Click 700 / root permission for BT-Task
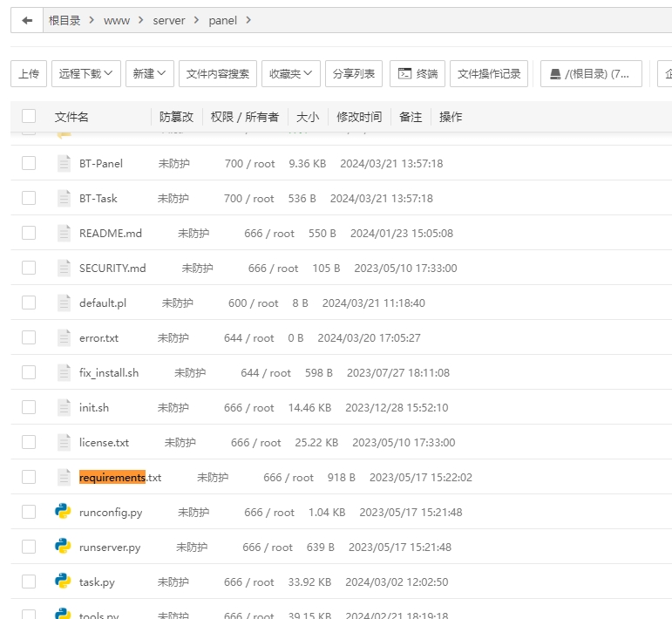Image resolution: width=672 pixels, height=619 pixels. tap(249, 199)
